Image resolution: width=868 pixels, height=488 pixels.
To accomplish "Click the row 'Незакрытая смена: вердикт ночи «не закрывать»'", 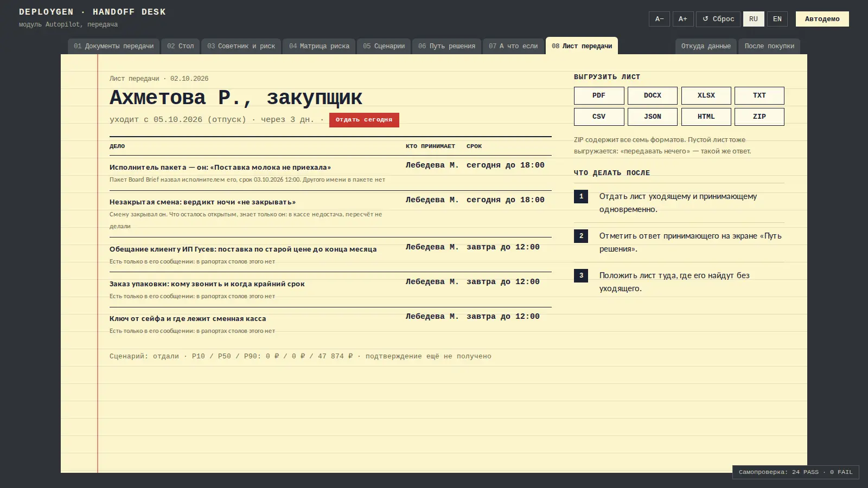I will click(330, 214).
